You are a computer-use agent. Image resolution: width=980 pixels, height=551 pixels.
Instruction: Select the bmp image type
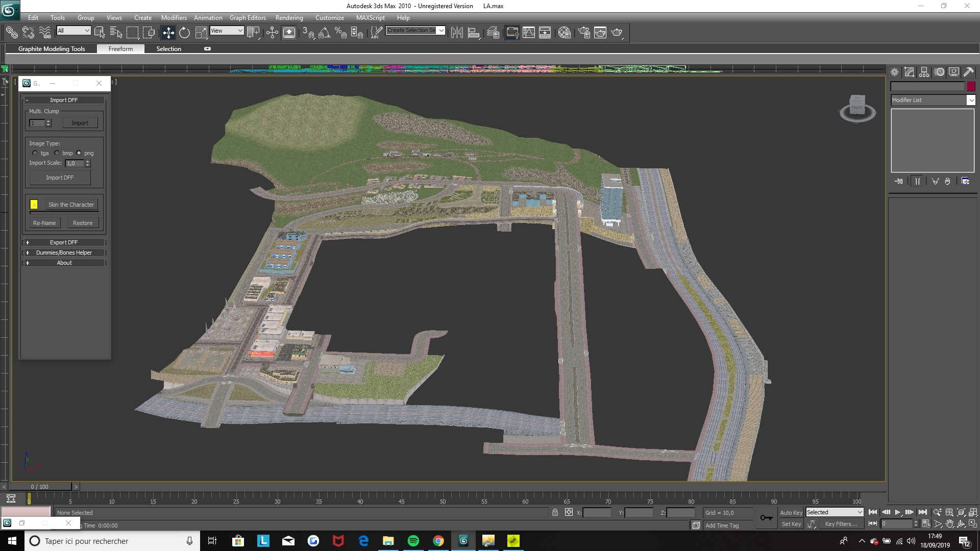(x=57, y=153)
